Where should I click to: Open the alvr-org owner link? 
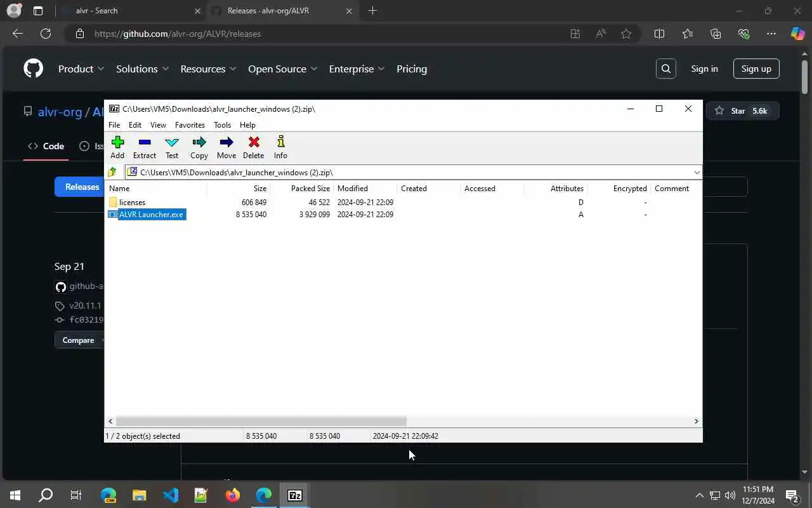pos(60,112)
